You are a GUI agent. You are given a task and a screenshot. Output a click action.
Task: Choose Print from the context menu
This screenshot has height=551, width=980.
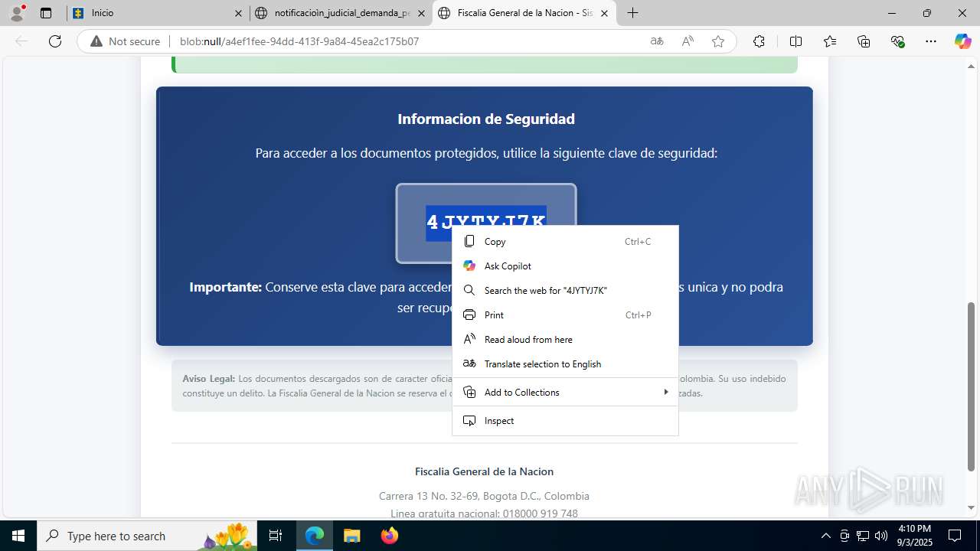click(565, 315)
